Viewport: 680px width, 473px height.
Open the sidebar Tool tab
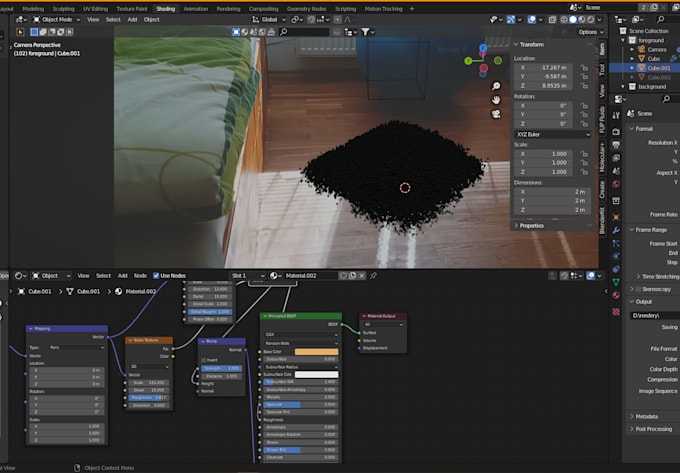(602, 69)
